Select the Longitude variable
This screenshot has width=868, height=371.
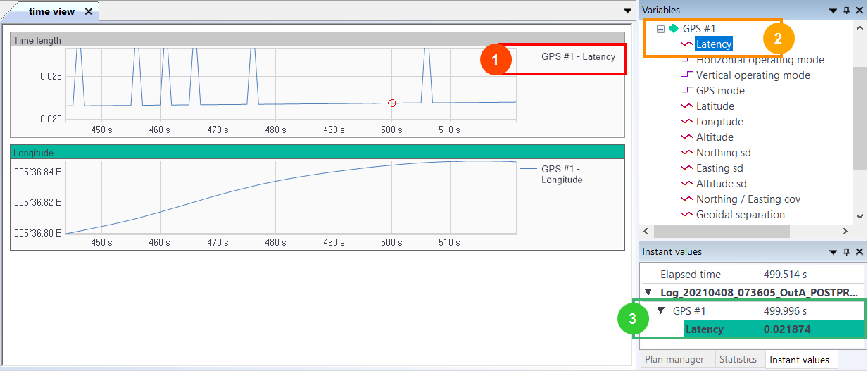tap(719, 122)
